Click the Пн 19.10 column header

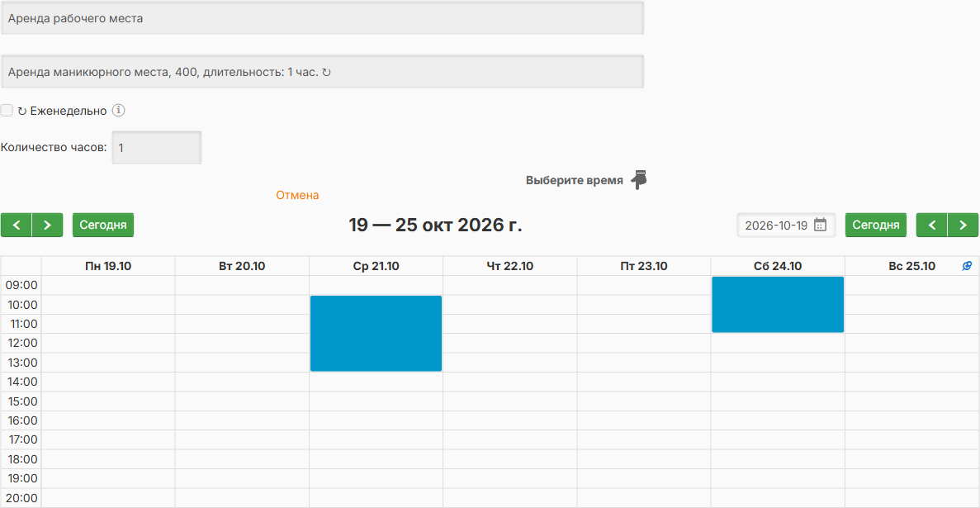point(108,266)
